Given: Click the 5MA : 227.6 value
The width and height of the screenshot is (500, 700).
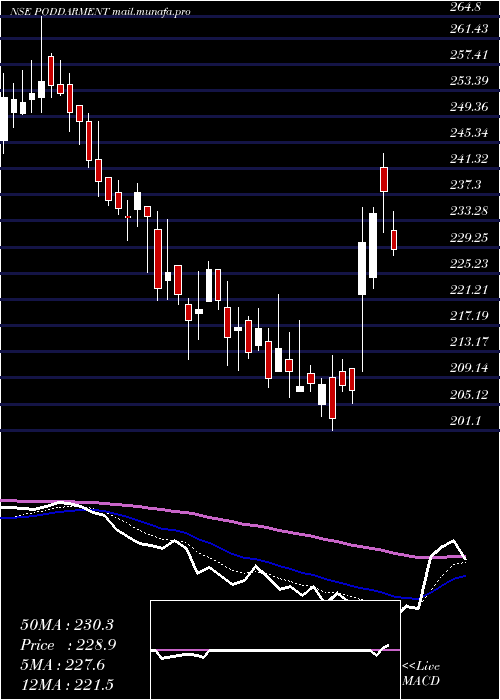Looking at the screenshot, I should pyautogui.click(x=63, y=665).
